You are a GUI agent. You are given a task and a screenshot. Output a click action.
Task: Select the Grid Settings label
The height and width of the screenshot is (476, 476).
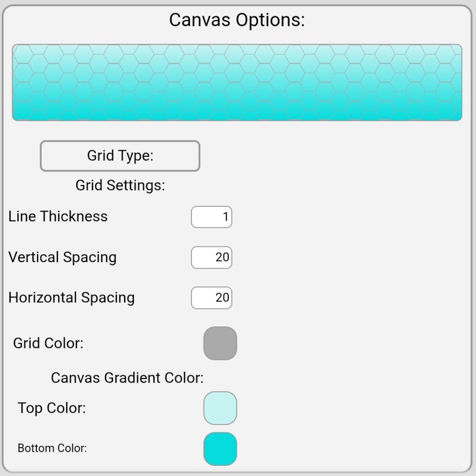pyautogui.click(x=120, y=185)
